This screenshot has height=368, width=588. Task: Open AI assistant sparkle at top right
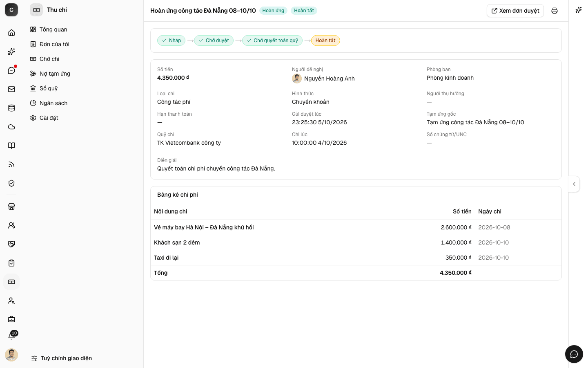(579, 10)
